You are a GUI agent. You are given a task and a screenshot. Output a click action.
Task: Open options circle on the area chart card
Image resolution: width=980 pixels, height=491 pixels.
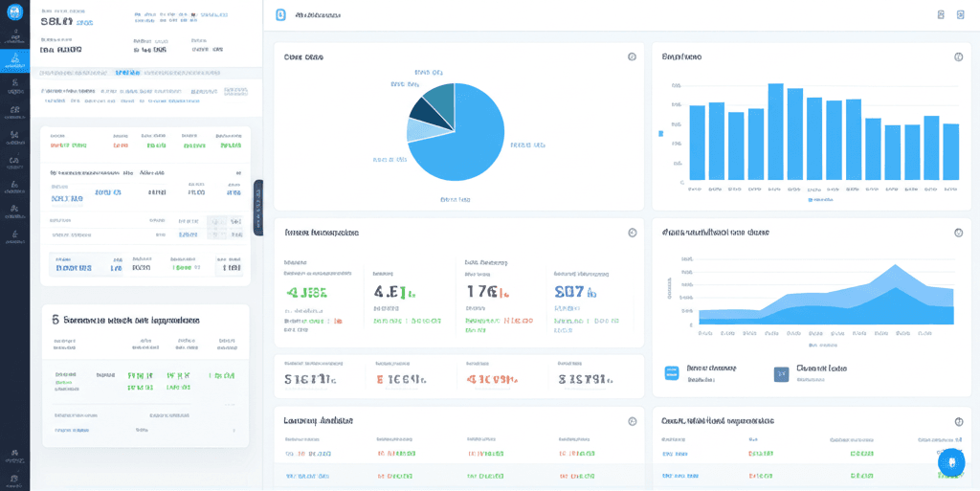[958, 233]
